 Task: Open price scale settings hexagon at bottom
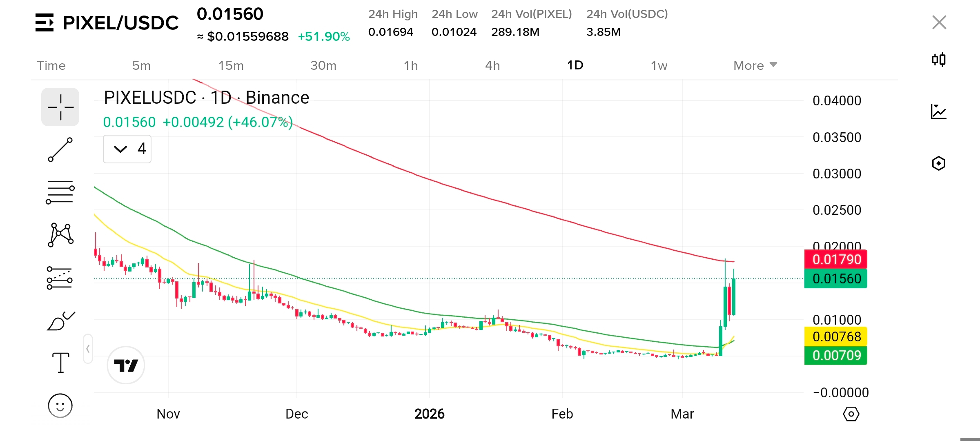(851, 414)
